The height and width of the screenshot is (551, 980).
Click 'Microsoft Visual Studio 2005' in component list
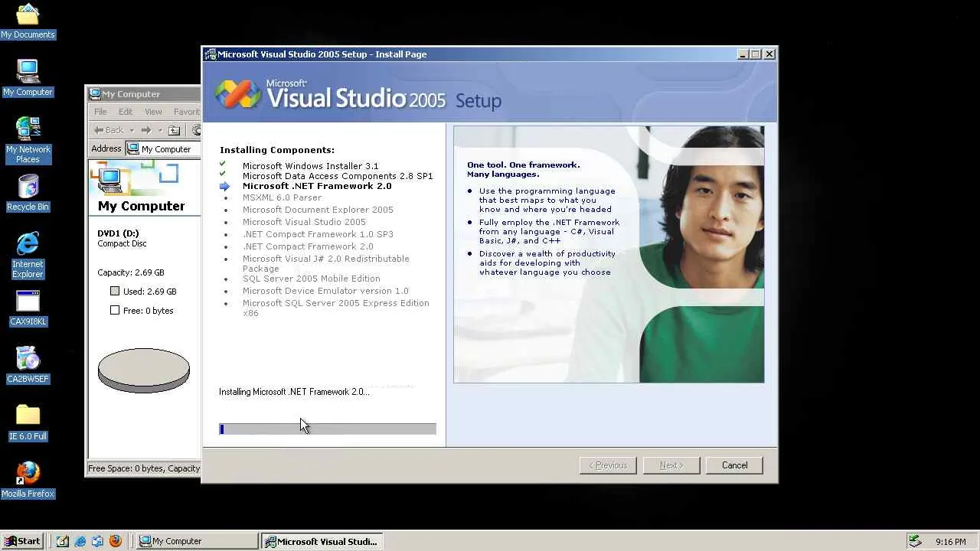point(304,222)
